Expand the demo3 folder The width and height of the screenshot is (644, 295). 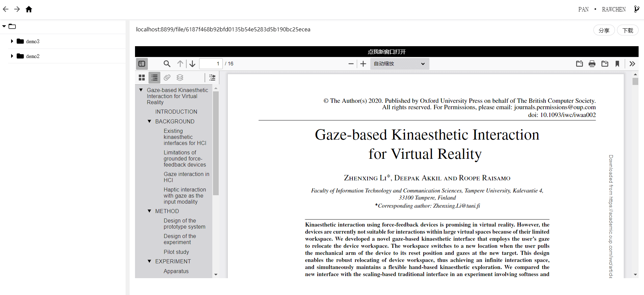12,41
